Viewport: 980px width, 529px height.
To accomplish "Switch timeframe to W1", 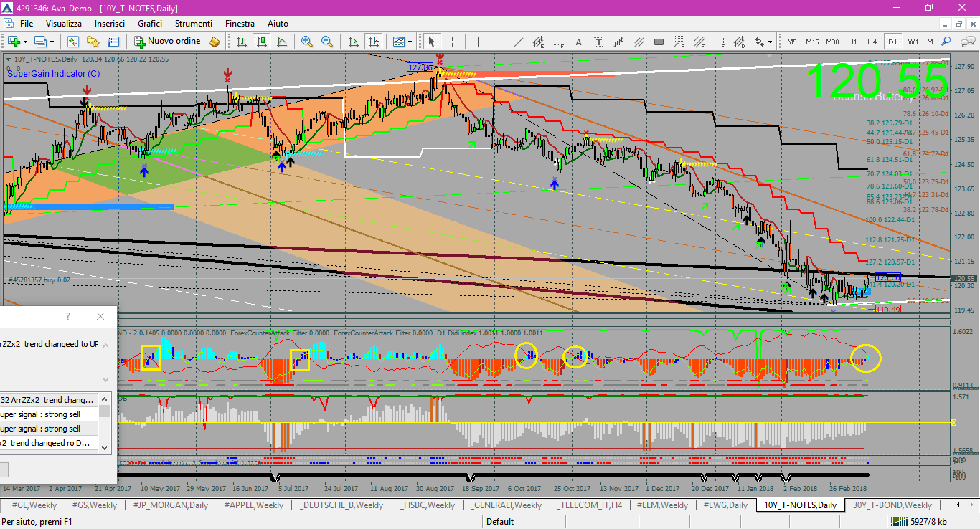I will (x=913, y=42).
